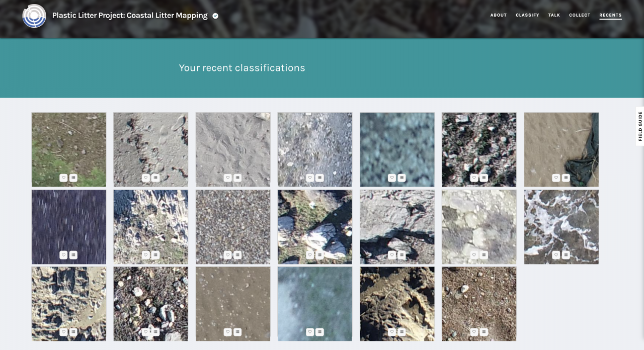Add blurry gray-blue water image to collection
644x350 pixels.
click(x=320, y=332)
